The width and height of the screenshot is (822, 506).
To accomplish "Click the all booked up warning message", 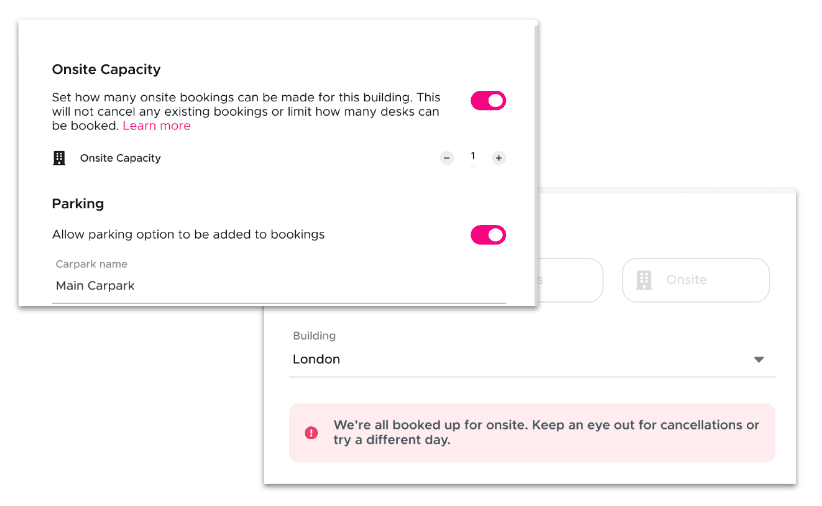I will [546, 432].
